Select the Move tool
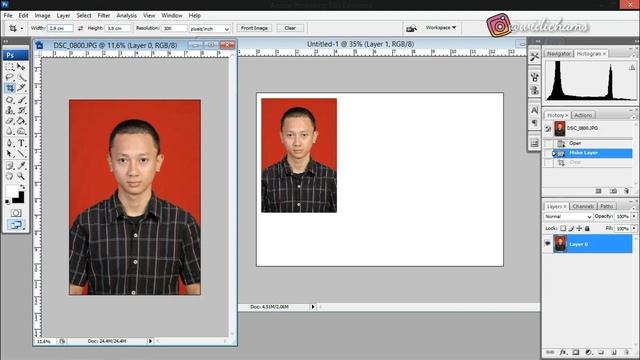This screenshot has height=360, width=640. [21, 67]
